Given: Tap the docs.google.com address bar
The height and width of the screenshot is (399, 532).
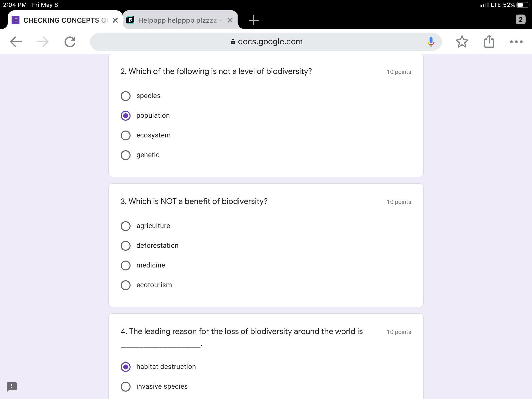Looking at the screenshot, I should click(x=266, y=42).
